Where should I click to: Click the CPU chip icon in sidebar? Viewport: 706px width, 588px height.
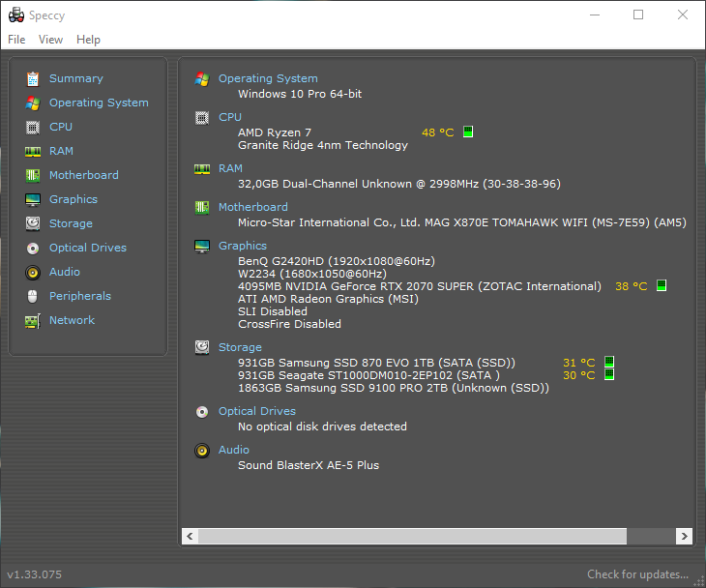(x=33, y=128)
